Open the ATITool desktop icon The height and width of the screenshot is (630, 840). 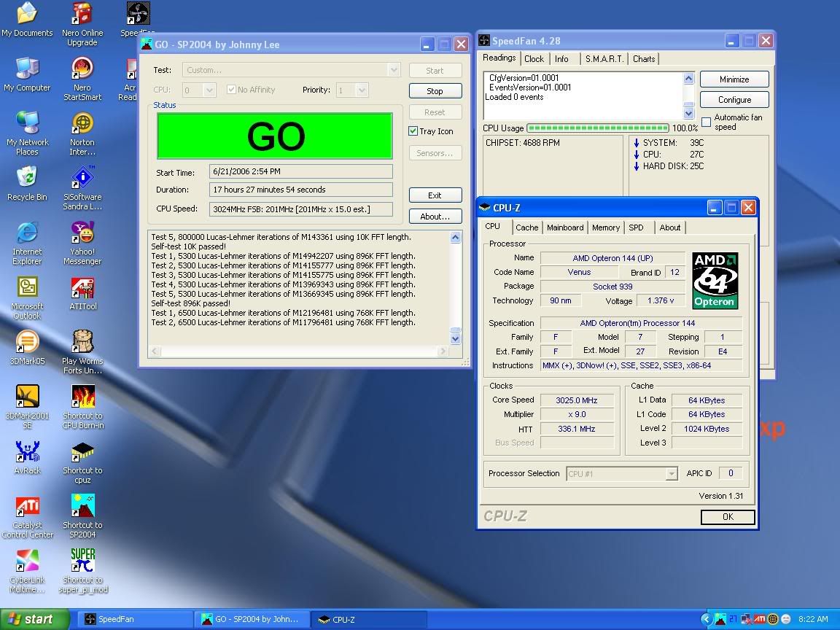point(82,289)
